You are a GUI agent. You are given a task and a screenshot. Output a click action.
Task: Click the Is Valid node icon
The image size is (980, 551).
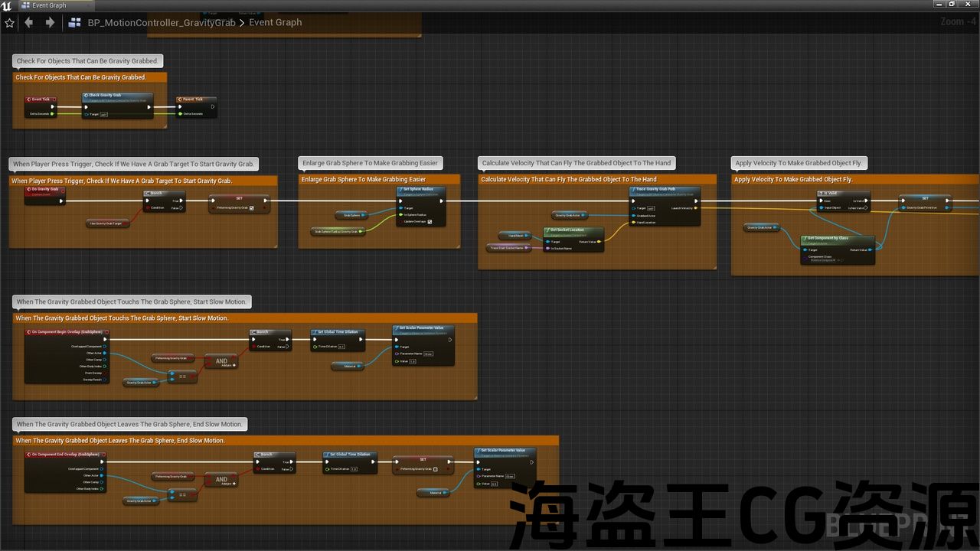(821, 194)
